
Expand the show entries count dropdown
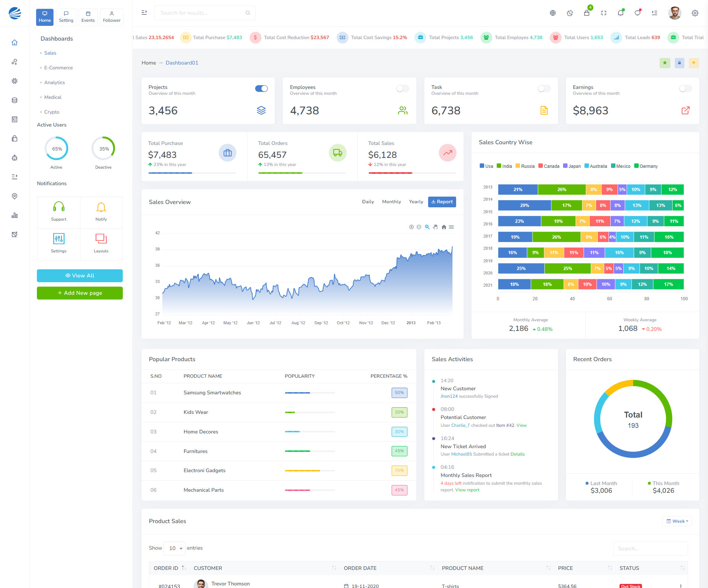point(174,548)
